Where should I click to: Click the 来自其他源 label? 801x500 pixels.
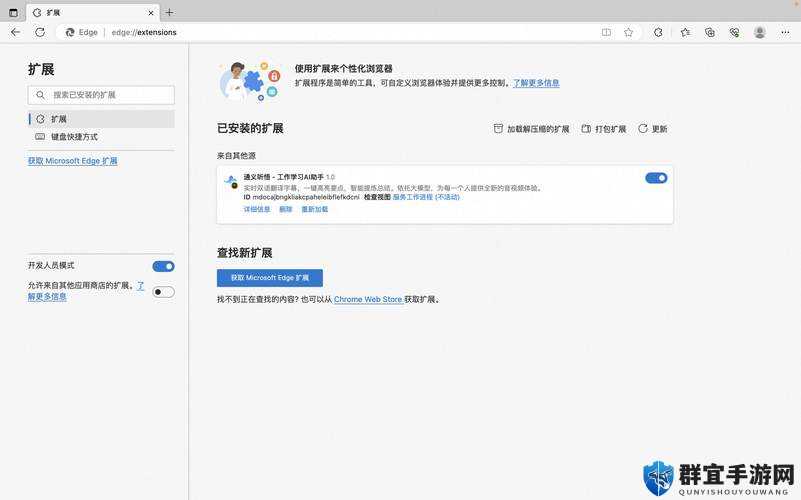coord(237,156)
